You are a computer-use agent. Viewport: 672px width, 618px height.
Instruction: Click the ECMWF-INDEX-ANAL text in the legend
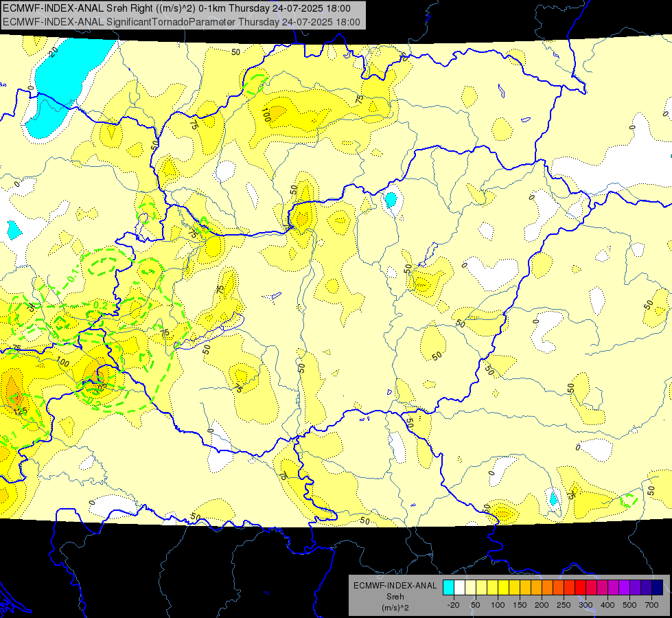pyautogui.click(x=395, y=586)
